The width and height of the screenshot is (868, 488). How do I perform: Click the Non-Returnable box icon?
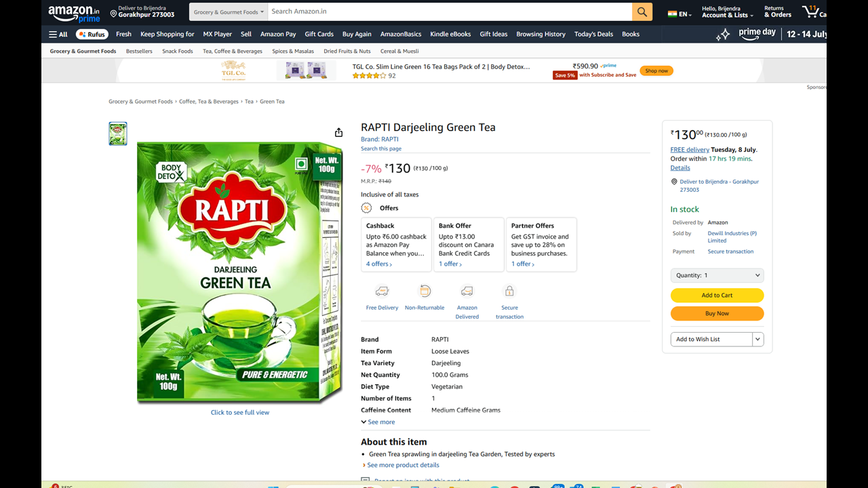click(425, 291)
